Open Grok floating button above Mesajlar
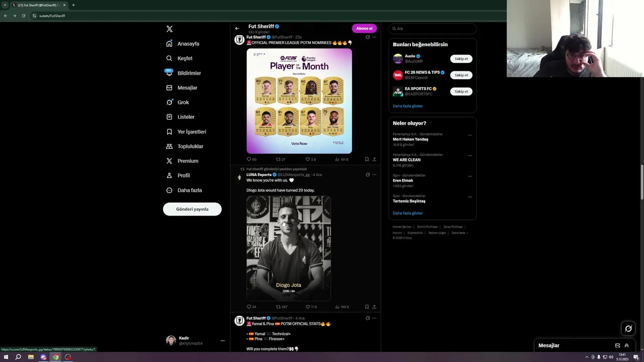The height and width of the screenshot is (362, 644). coord(628,329)
